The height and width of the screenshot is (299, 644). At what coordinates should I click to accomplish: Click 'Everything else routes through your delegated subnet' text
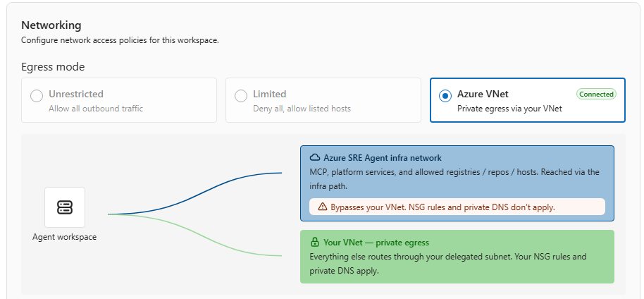pos(448,264)
